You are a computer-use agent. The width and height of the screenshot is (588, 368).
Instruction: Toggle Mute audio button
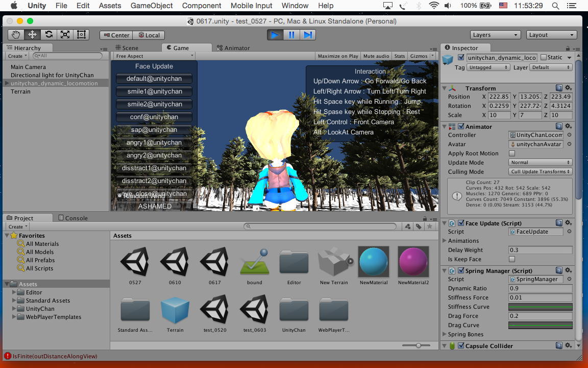click(376, 56)
